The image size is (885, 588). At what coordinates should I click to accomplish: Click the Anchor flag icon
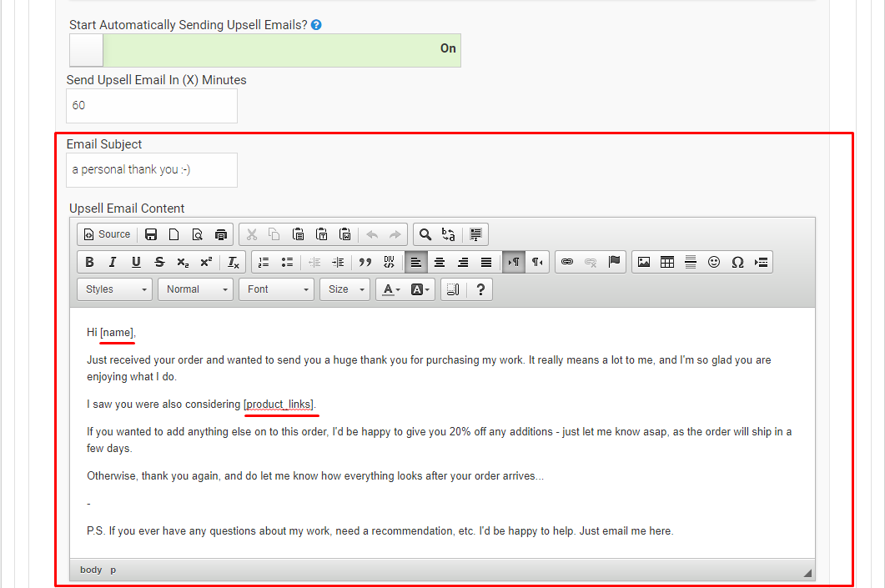click(614, 262)
